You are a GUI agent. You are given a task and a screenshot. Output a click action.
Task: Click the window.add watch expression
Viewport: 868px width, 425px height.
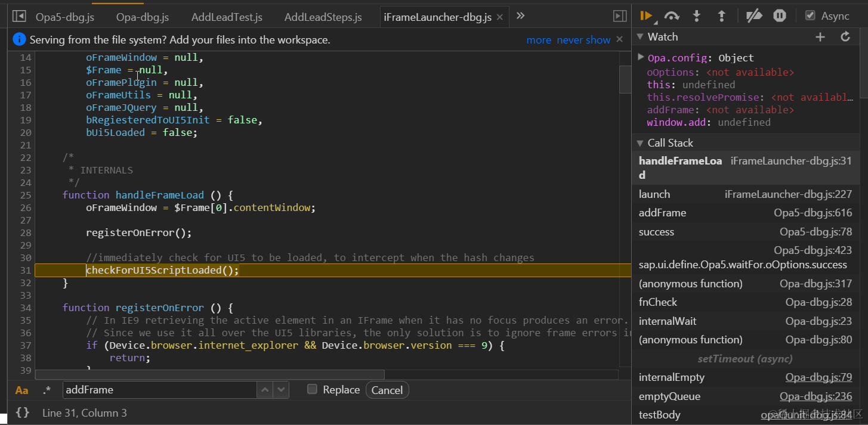[709, 122]
